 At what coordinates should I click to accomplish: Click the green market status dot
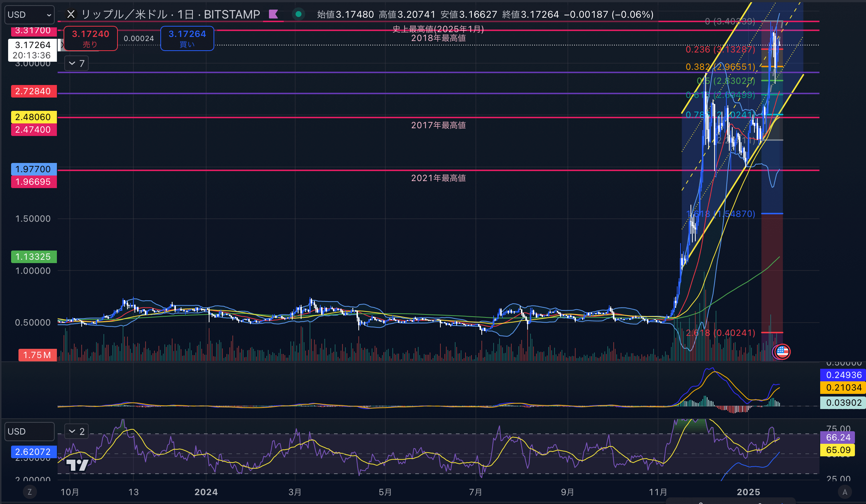coord(299,14)
